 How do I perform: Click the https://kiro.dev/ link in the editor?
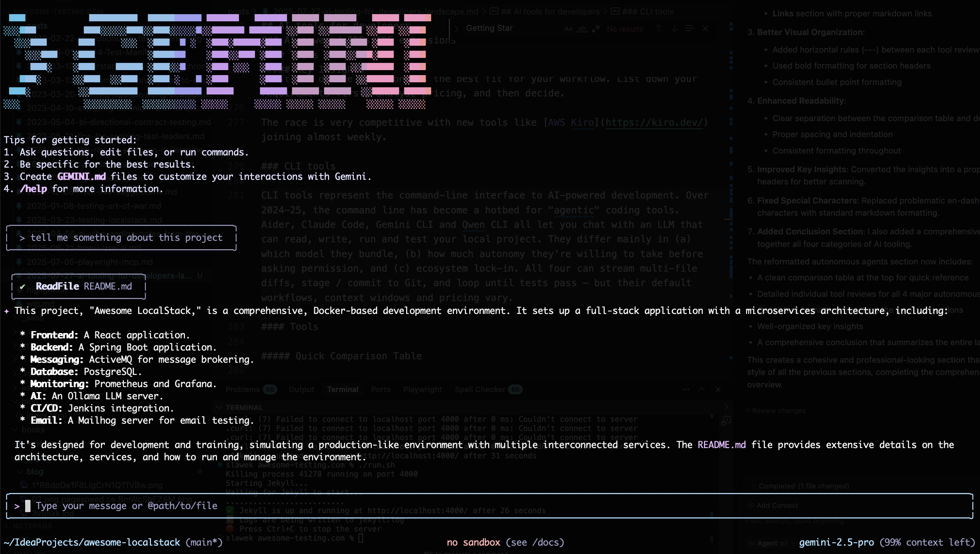tap(654, 123)
